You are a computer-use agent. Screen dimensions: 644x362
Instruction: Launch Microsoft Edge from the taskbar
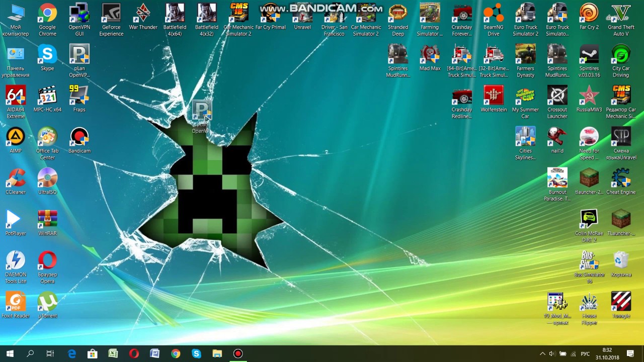[72, 353]
